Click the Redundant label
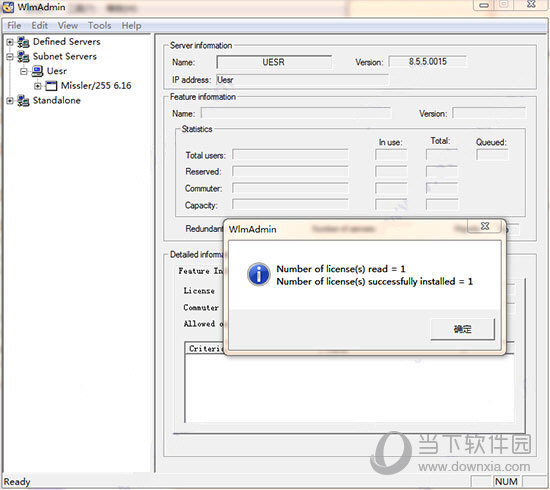The image size is (550, 490). 204,229
